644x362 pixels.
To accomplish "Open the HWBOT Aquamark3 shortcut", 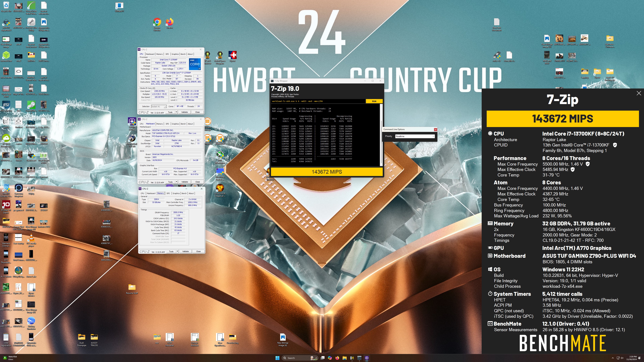I will pyautogui.click(x=6, y=25).
